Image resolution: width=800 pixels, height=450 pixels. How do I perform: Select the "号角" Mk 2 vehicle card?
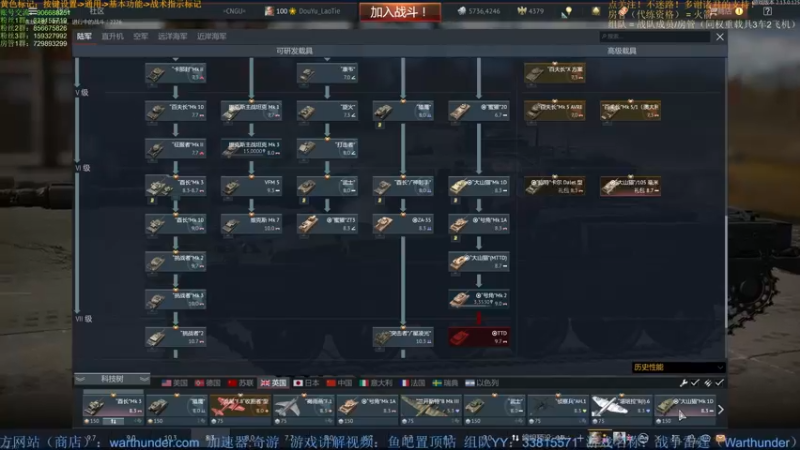click(479, 299)
